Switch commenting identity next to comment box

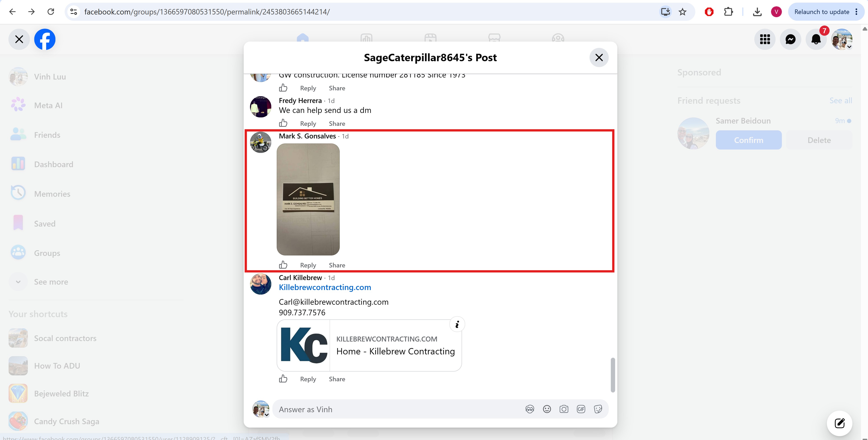[261, 409]
